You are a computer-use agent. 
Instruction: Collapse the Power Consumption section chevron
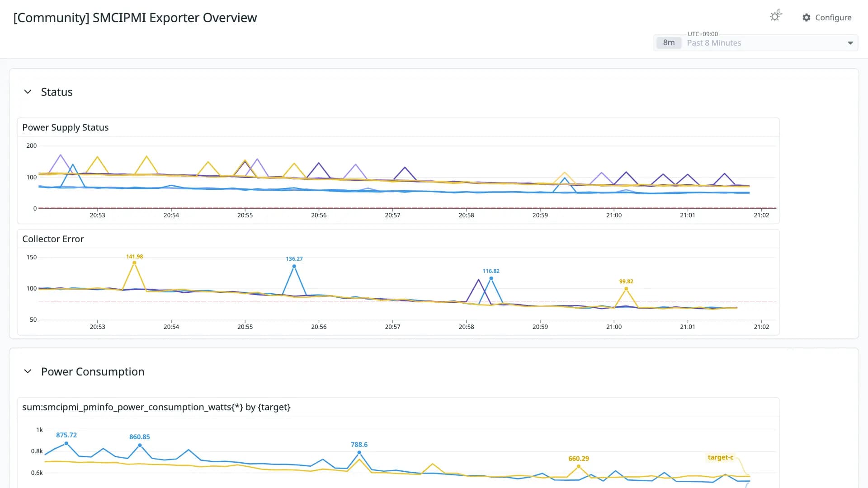28,371
